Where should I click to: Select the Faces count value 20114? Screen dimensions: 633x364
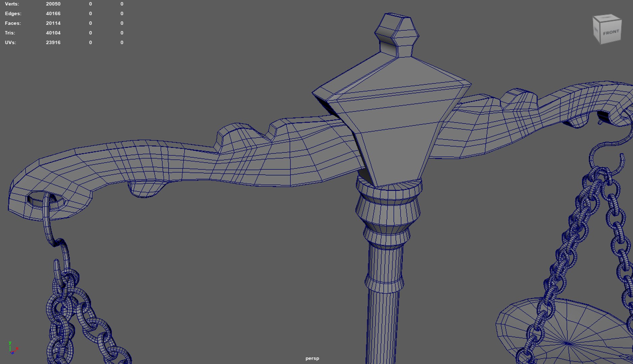click(53, 23)
